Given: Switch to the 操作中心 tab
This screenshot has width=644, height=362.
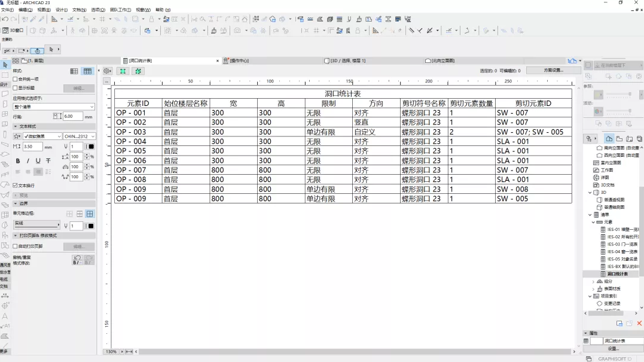Looking at the screenshot, I should coord(239,61).
